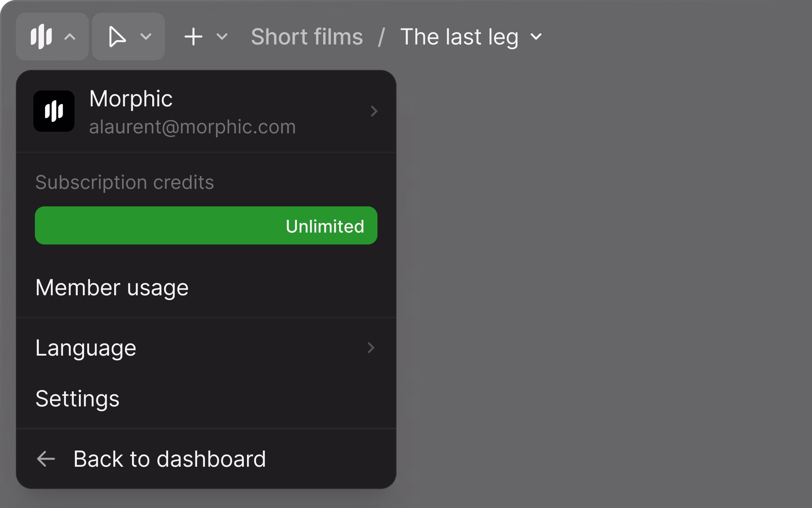Screen dimensions: 812x508
Task: Open Member usage menu item
Action: [206, 287]
